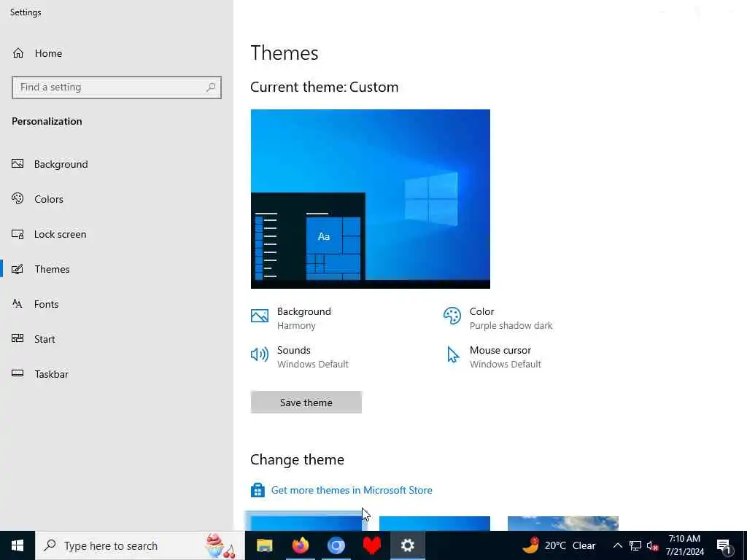
Task: Click the Color palette icon under preview
Action: tap(452, 316)
